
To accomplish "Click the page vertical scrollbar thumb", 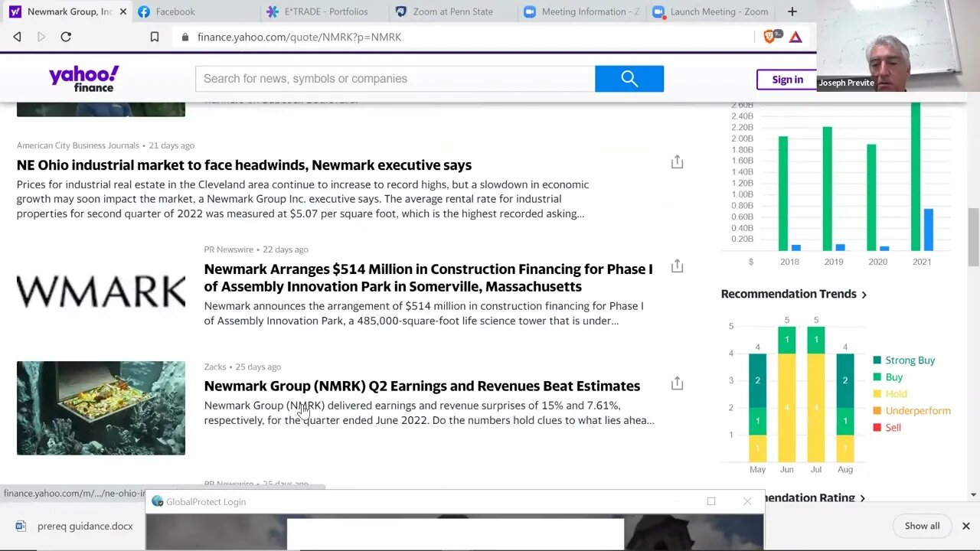I will click(973, 237).
